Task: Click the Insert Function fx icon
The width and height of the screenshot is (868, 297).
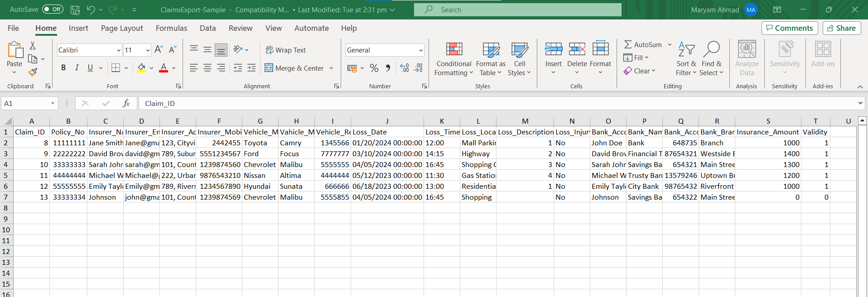Action: pos(126,103)
